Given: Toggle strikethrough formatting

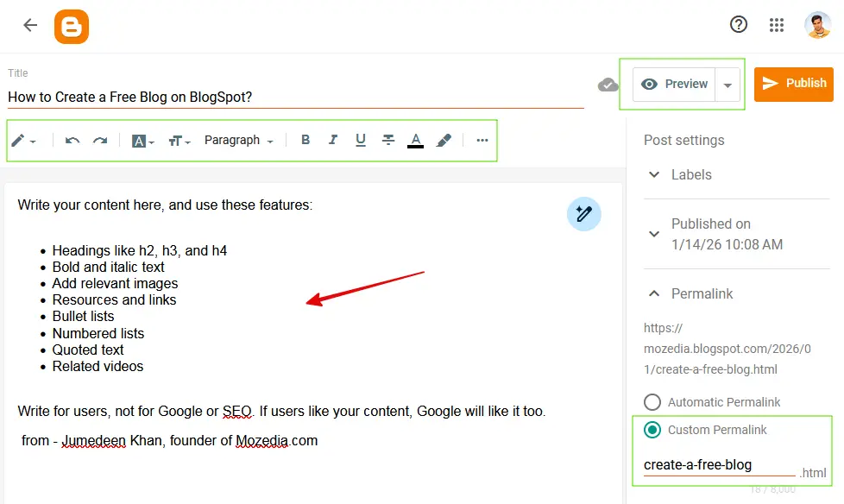Looking at the screenshot, I should pos(387,140).
